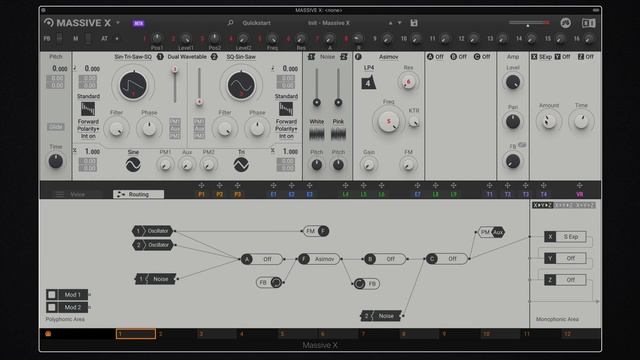Click the view layout icon in header

pyautogui.click(x=589, y=23)
